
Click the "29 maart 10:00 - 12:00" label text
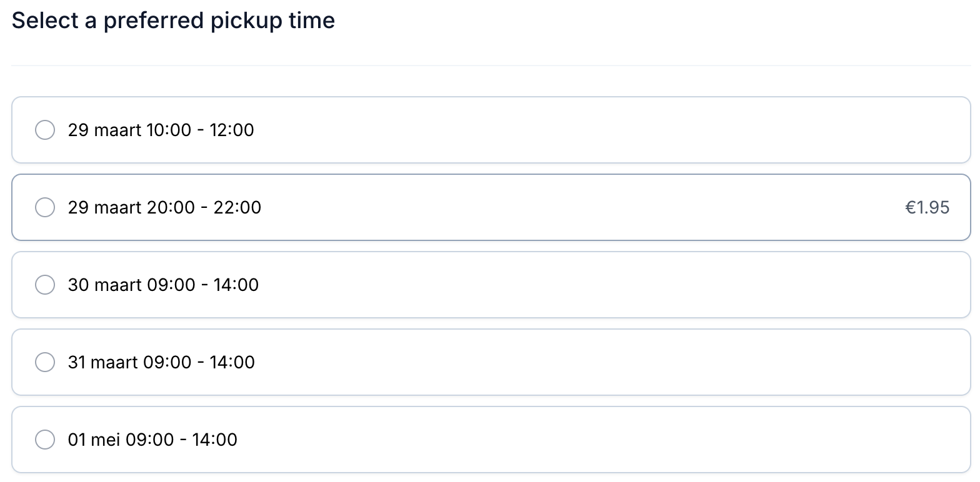tap(161, 130)
